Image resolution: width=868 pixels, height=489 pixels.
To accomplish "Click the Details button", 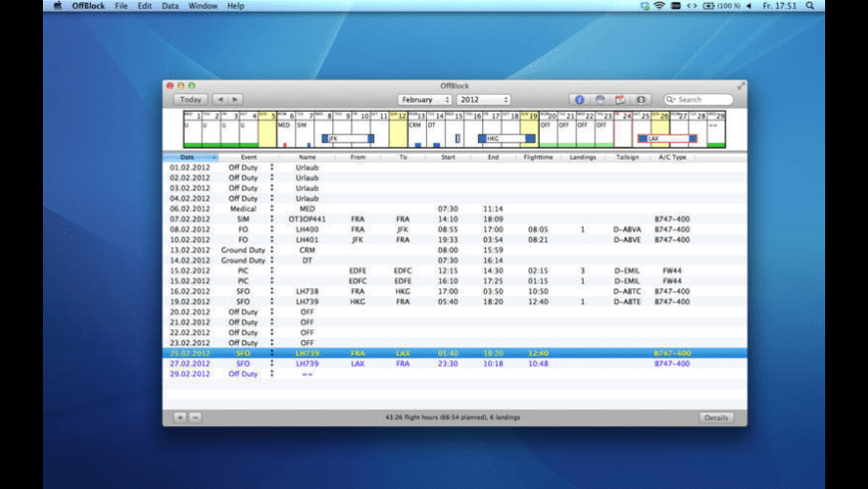I will coord(715,417).
